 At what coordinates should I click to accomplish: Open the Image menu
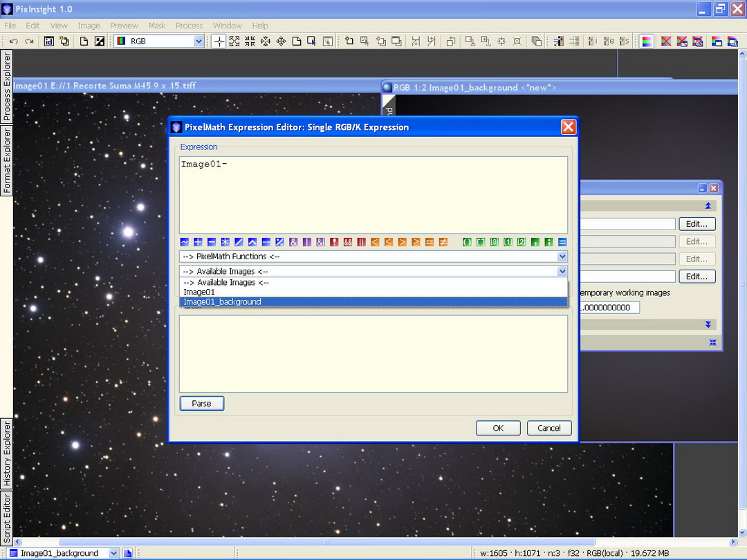point(89,26)
